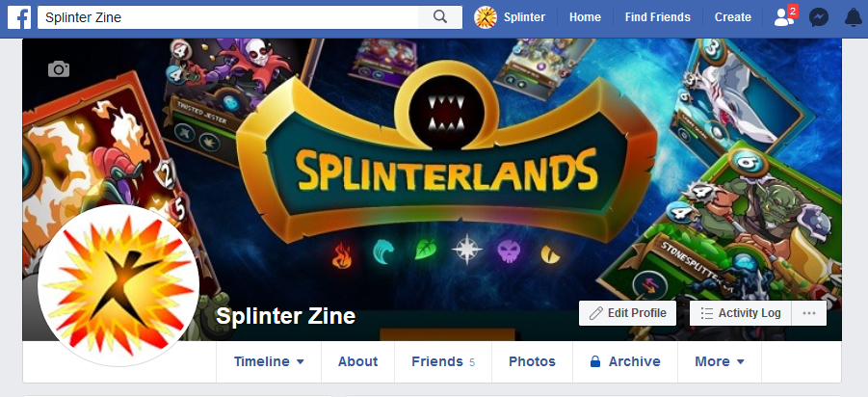Click the Splinter profile avatar in navbar
The height and width of the screenshot is (397, 868).
click(486, 17)
